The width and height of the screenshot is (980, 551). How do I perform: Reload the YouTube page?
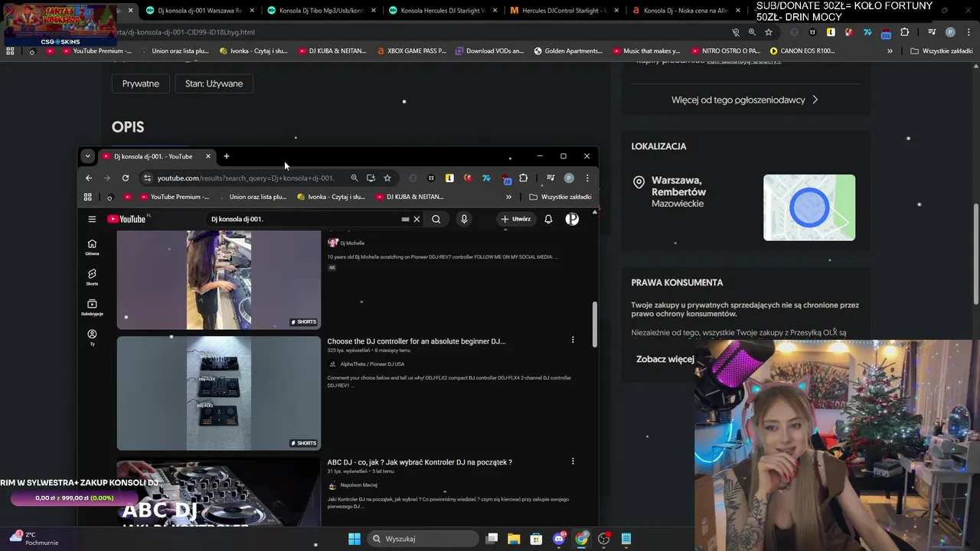126,178
